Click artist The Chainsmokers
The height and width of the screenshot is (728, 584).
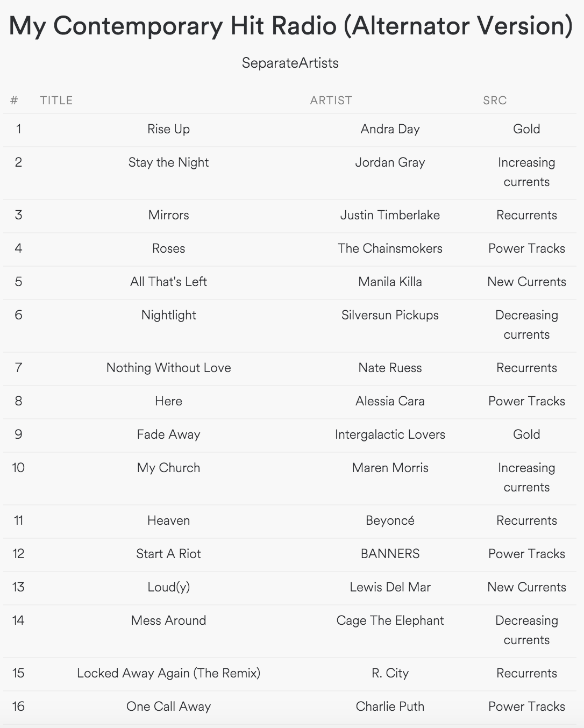tap(390, 248)
